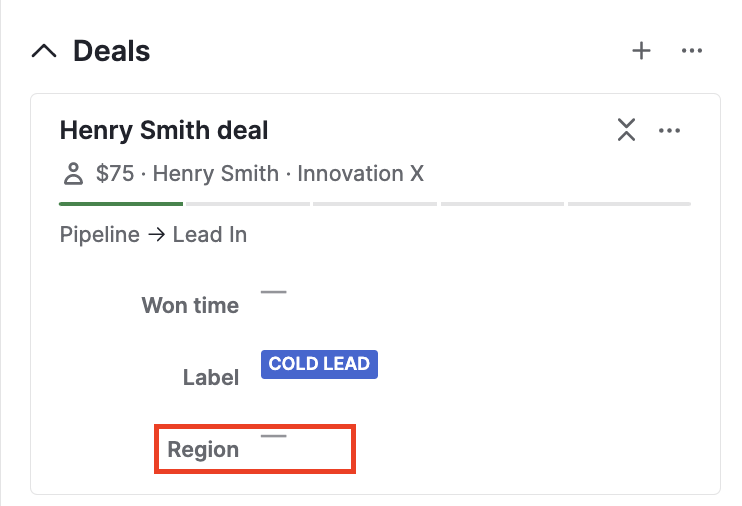Select the third pipeline stage segment
This screenshot has height=506, width=742.
375,204
